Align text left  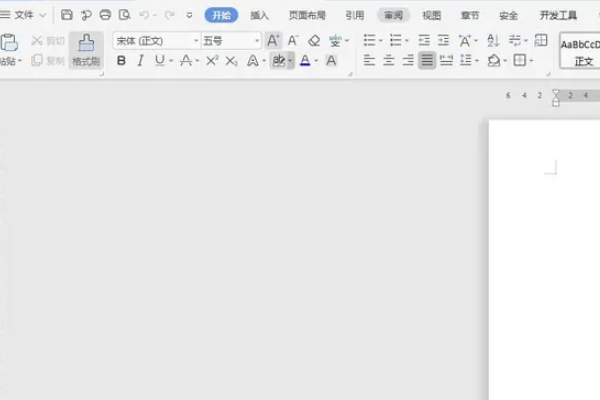(369, 60)
